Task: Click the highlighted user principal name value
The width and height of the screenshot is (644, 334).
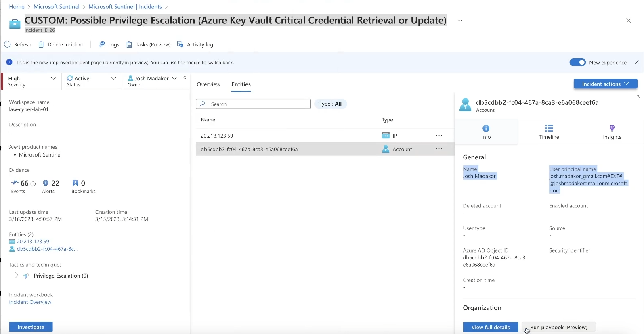Action: tap(588, 184)
